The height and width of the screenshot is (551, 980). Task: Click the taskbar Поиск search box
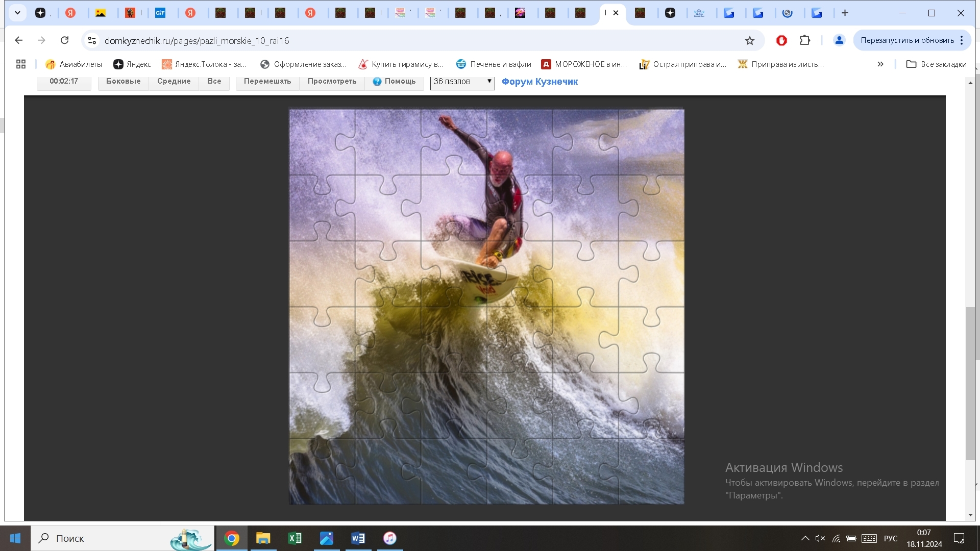click(122, 538)
